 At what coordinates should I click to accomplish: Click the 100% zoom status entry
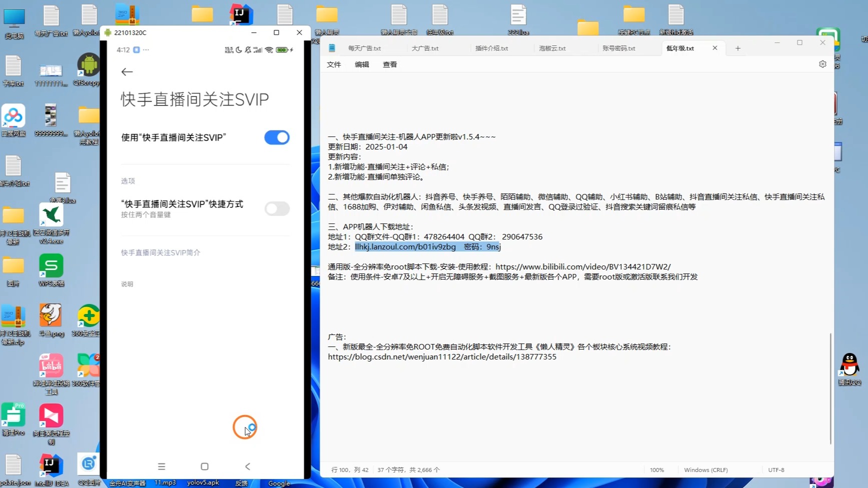coord(657,470)
